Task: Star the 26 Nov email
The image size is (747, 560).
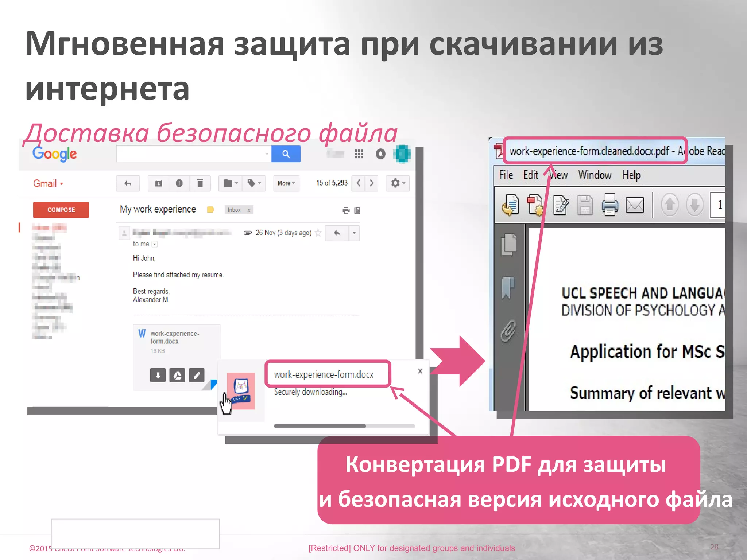Action: pyautogui.click(x=318, y=233)
